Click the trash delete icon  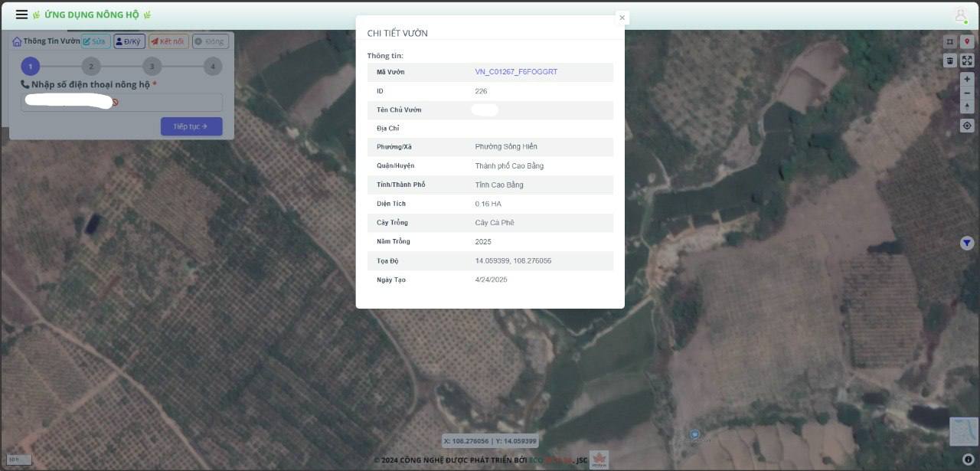[950, 61]
